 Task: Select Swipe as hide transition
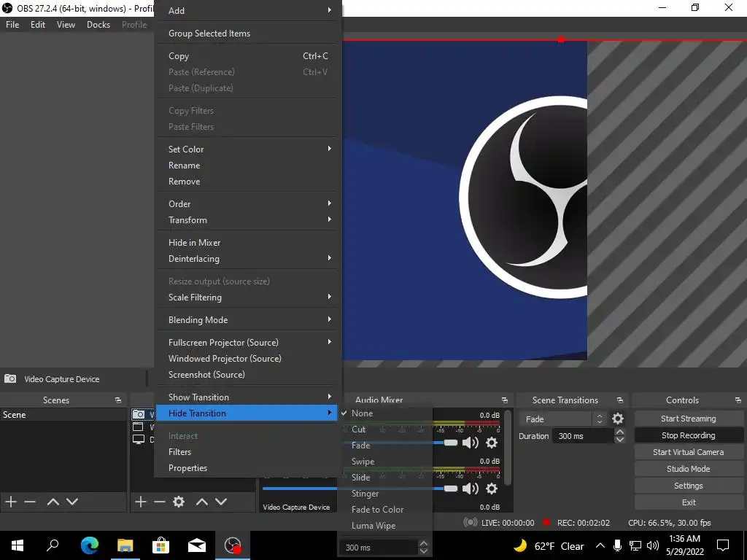click(385, 462)
